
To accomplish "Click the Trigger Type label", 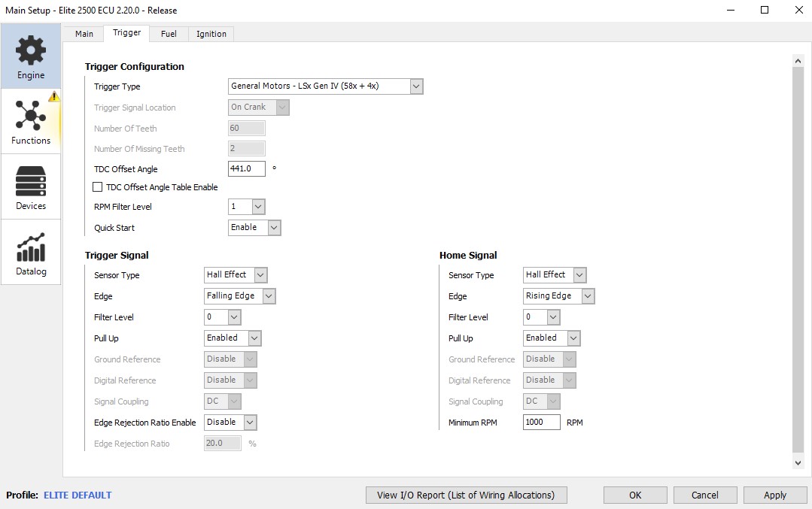I will 117,87.
